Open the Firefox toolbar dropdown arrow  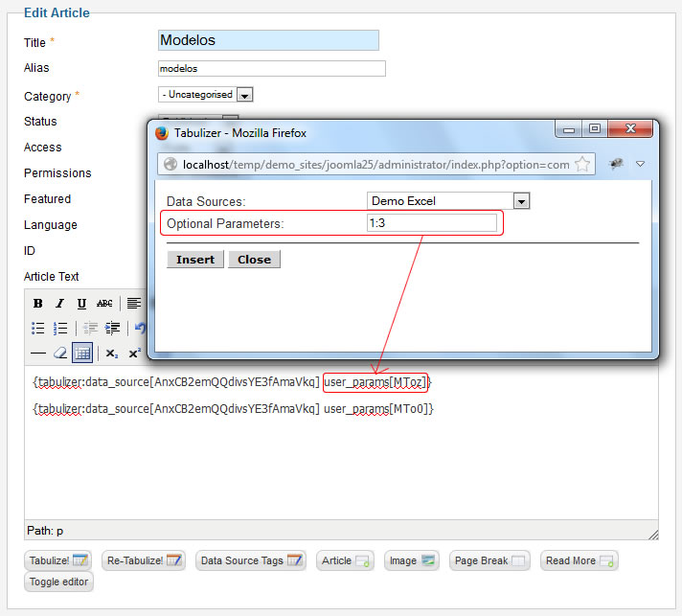(640, 164)
